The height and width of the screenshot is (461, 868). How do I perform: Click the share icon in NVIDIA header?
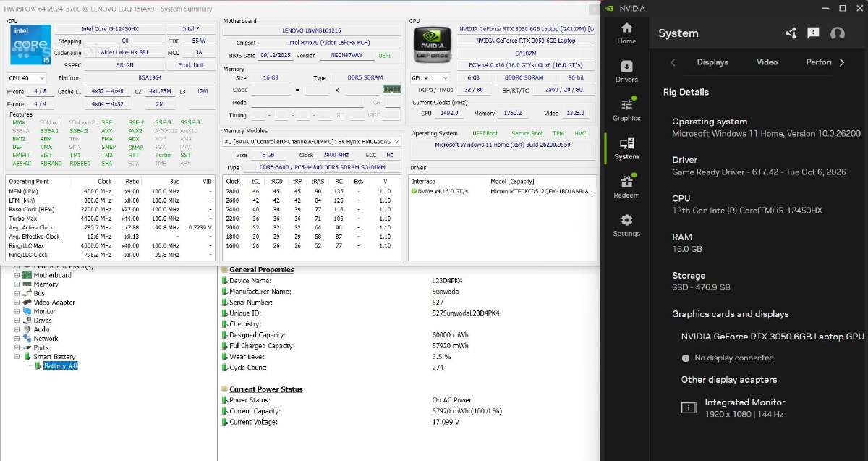[x=790, y=33]
